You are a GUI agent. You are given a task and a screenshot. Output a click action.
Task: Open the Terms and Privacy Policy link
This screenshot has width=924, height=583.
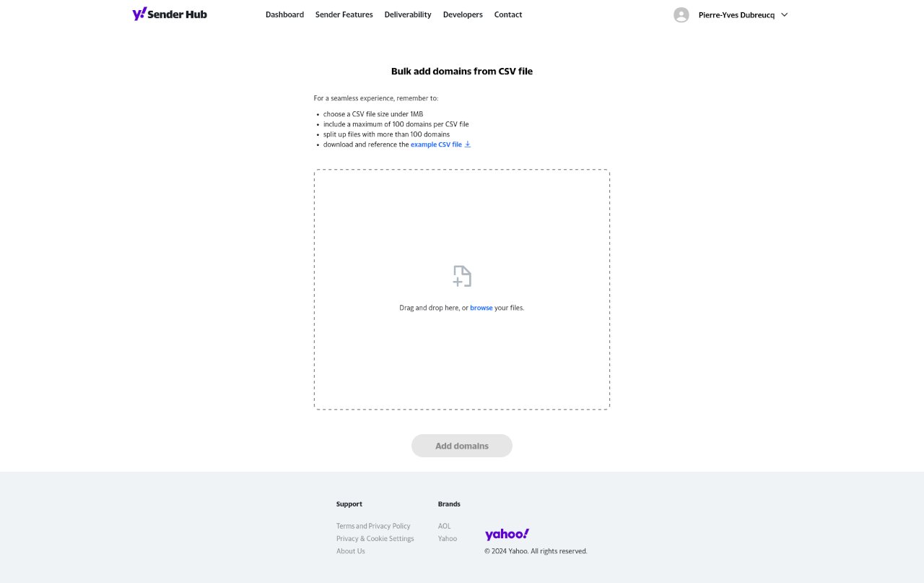point(373,526)
